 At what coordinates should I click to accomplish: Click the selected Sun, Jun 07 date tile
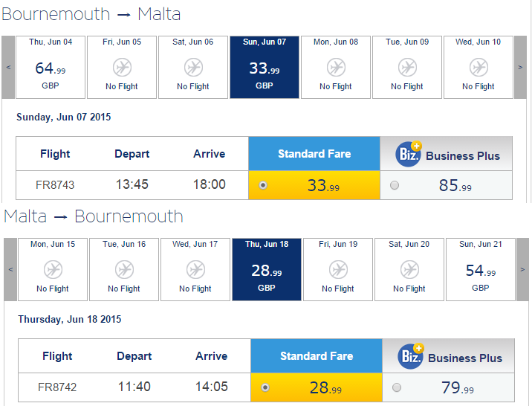point(265,67)
